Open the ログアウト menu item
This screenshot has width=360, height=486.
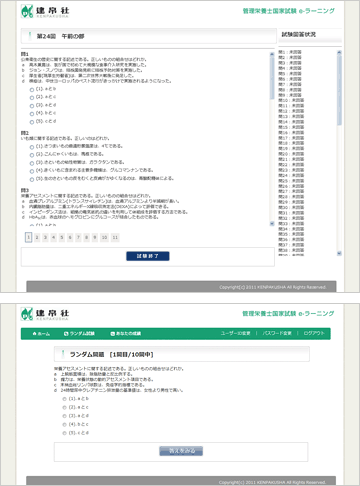(x=314, y=333)
